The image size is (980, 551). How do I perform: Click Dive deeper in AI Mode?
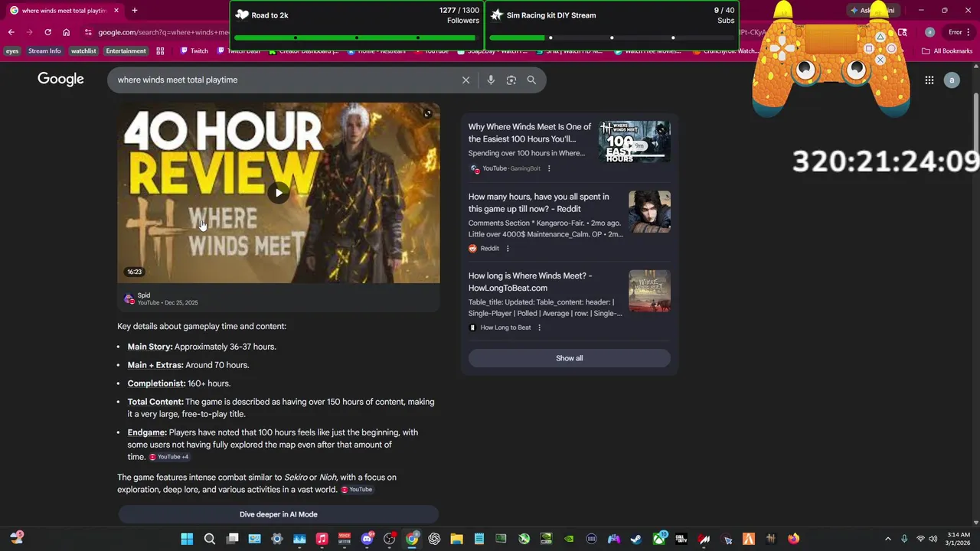point(279,514)
